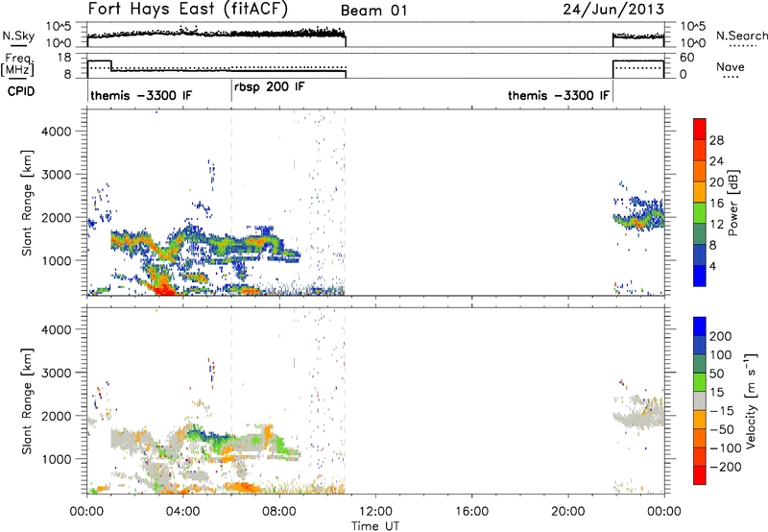Select the 'rbsp 200 IF' CPID label
Viewport: 768px width, 532px height.
[x=270, y=87]
